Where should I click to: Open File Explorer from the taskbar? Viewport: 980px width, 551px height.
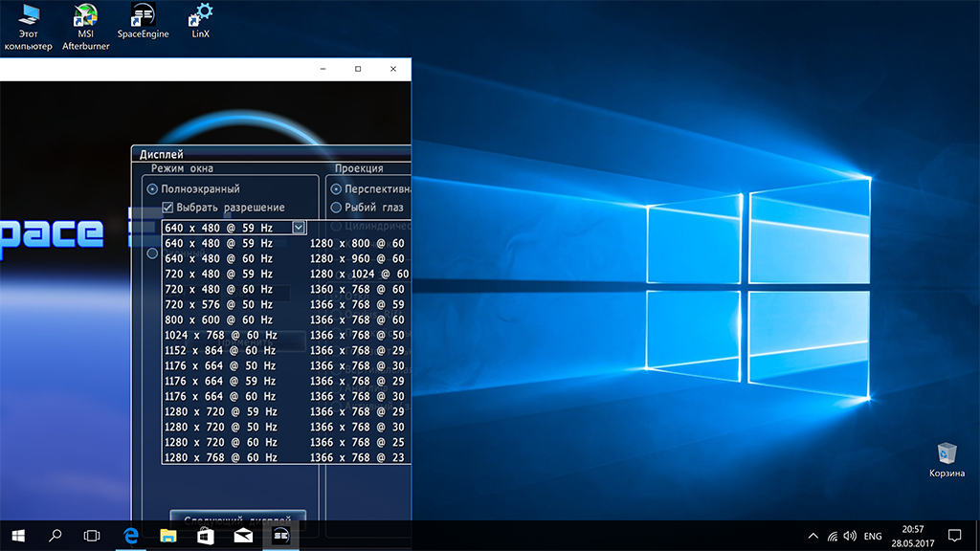click(x=167, y=536)
